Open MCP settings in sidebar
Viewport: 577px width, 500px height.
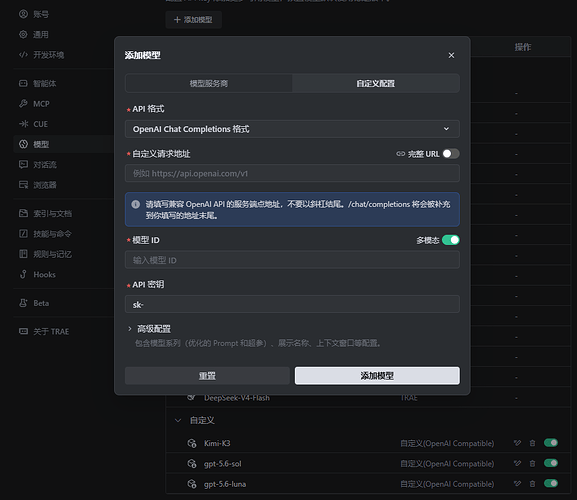point(41,104)
